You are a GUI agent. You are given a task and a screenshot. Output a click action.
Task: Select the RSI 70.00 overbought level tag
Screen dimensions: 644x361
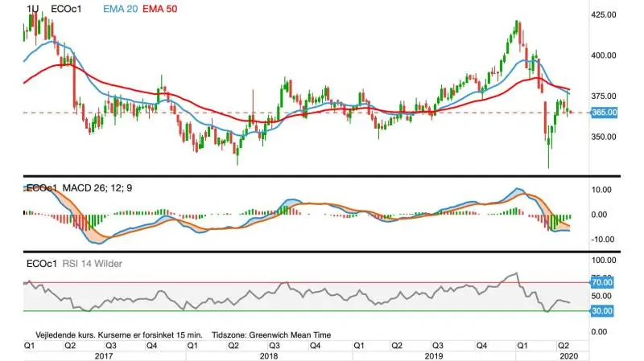601,282
